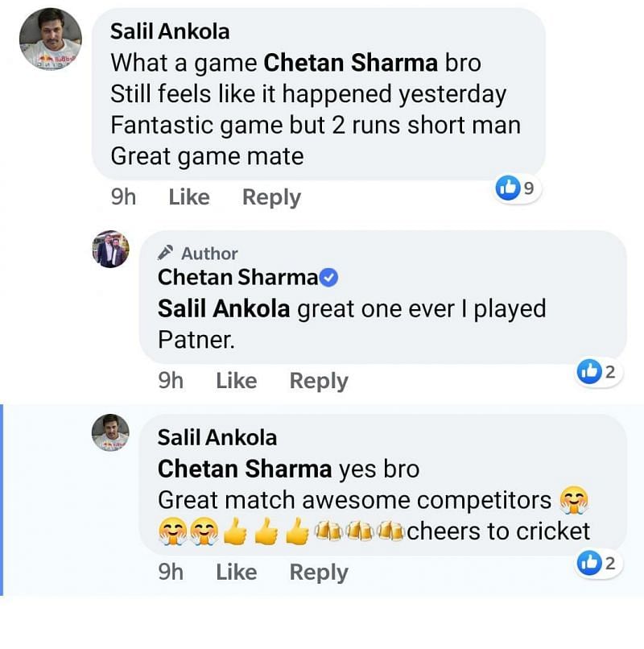Reply to Chetan Sharma's author comment
Viewport: 644px width, 649px height.
click(x=319, y=381)
